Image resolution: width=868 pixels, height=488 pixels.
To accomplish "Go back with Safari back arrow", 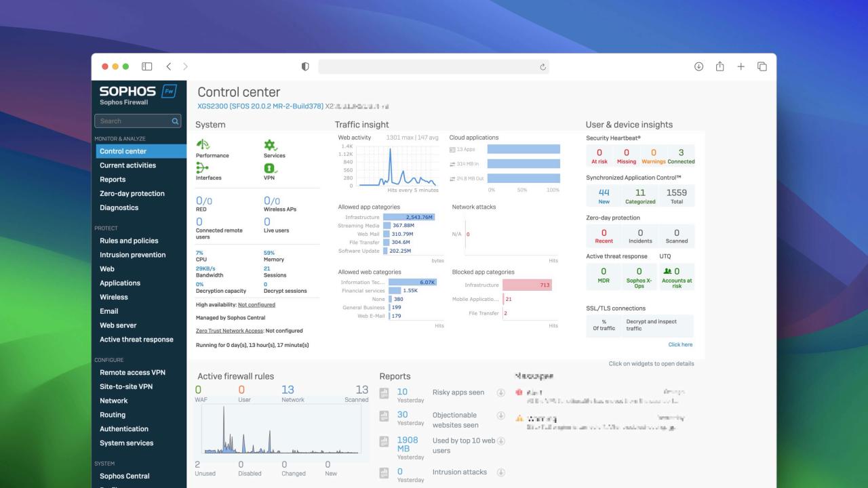I will pos(169,66).
